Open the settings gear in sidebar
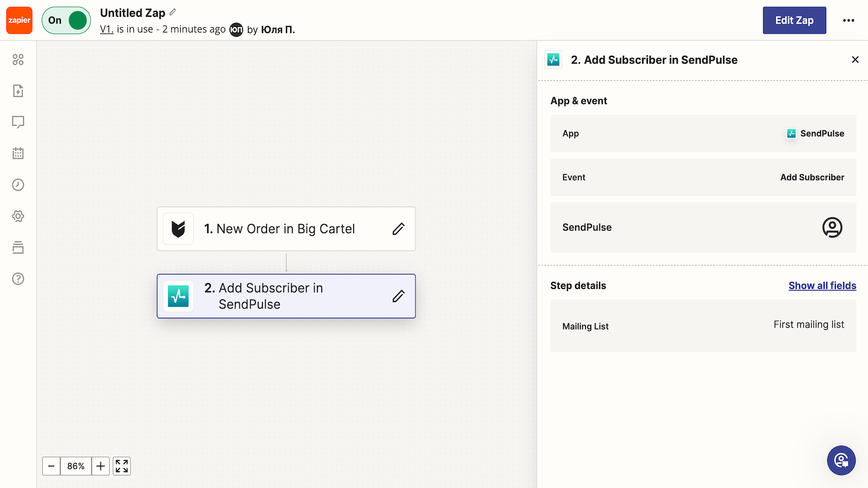 point(18,216)
